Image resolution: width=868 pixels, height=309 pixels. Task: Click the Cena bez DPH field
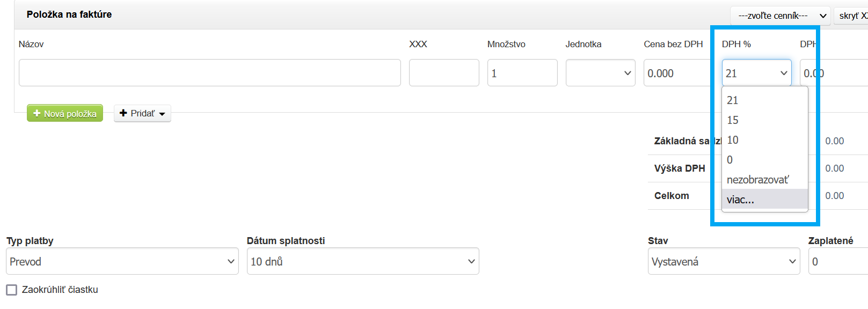click(x=677, y=73)
